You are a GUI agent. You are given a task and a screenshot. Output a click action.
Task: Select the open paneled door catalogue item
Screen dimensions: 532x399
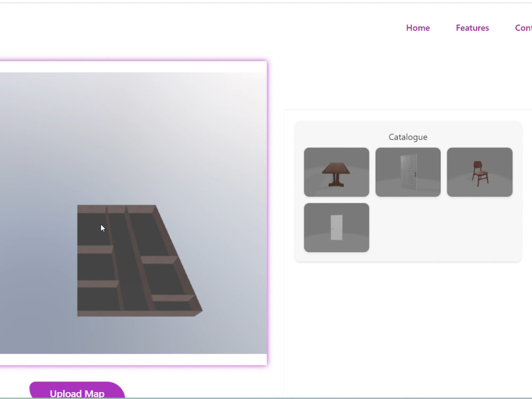pos(408,172)
